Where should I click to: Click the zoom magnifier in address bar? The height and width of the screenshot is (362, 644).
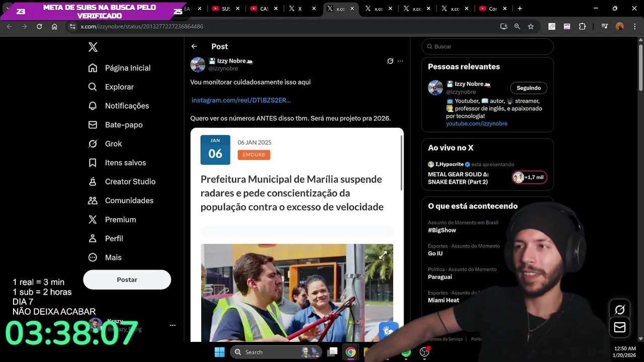click(517, 26)
